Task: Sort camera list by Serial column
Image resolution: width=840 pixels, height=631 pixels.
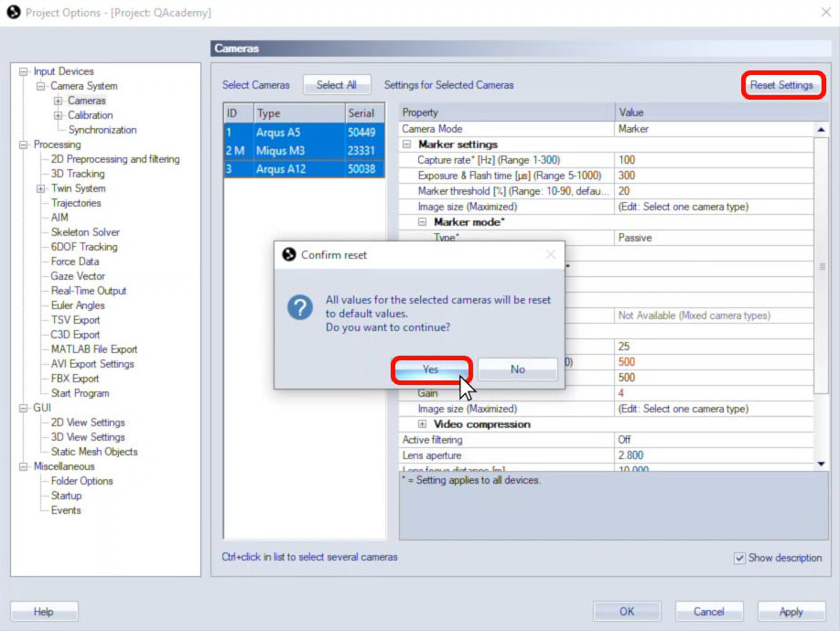Action: pyautogui.click(x=365, y=113)
